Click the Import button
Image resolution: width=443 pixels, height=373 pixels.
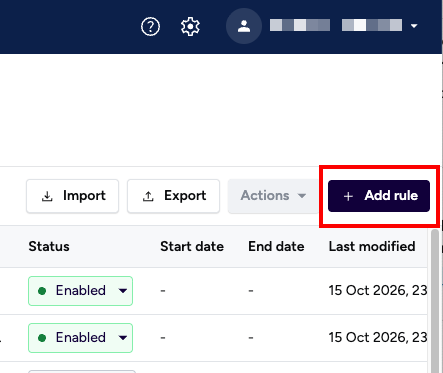(72, 196)
